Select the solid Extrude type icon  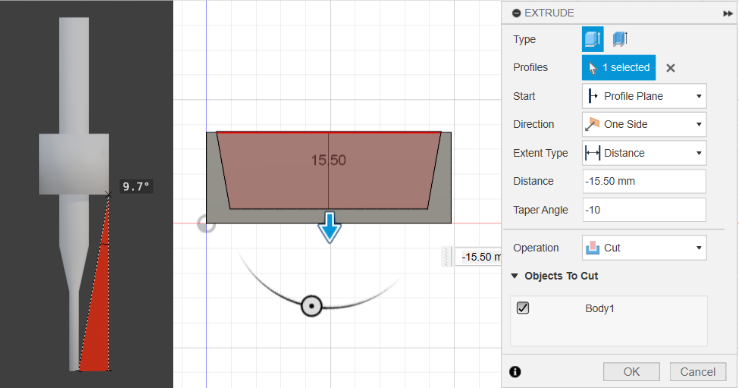[x=592, y=39]
